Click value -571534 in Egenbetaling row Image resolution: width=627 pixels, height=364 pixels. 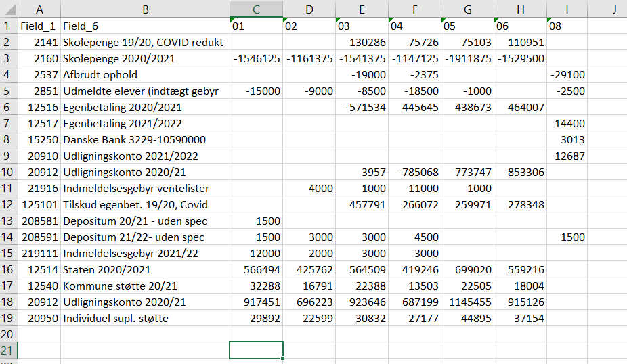(362, 107)
